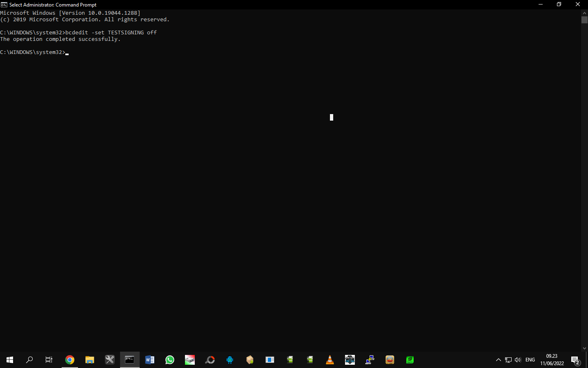Click the 'bcdedit -set TESTSIGNING off' command text
This screenshot has width=588, height=368.
[x=111, y=32]
